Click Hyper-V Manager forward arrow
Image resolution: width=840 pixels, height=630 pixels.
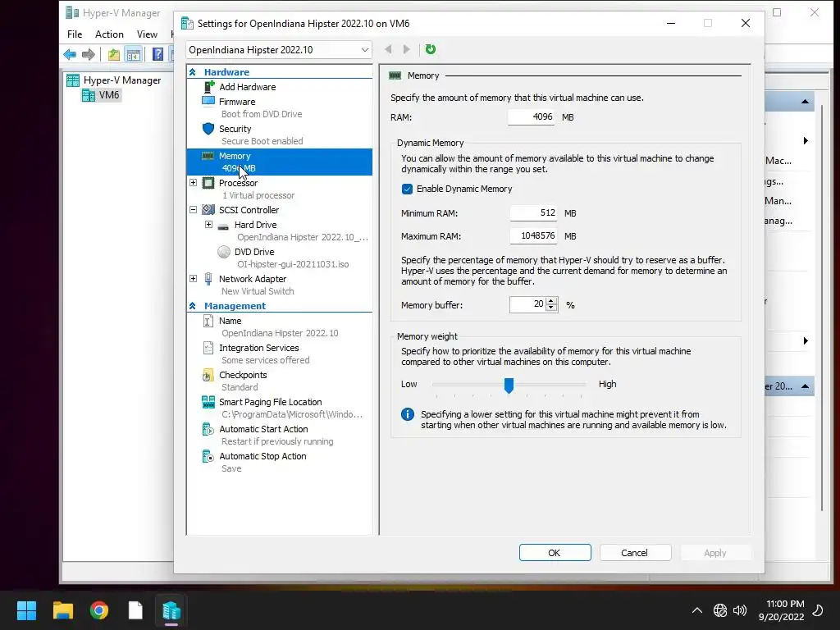click(89, 54)
